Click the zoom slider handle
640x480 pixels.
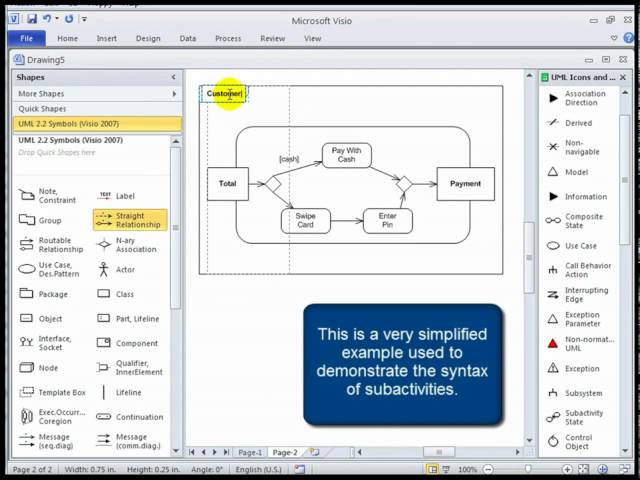pos(528,469)
